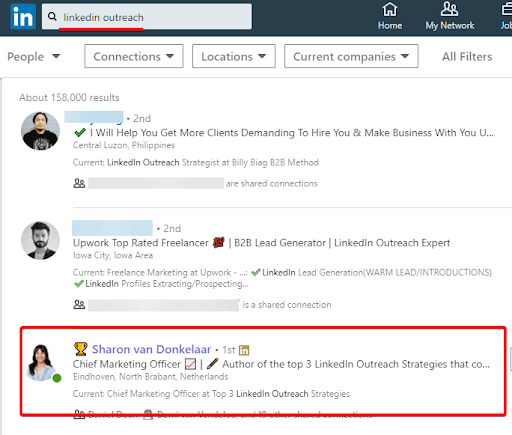Click the green checkmark in first headline
Image resolution: width=512 pixels, height=435 pixels.
[x=80, y=133]
